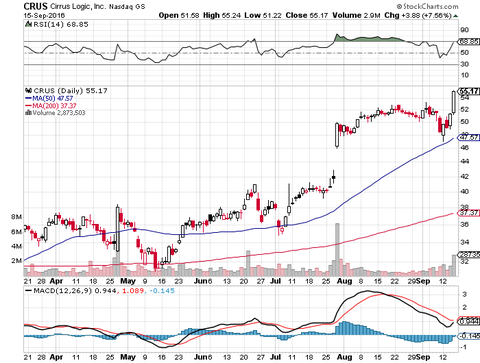Click the 8M volume axis label
This screenshot has height=363, width=480.
17,217
